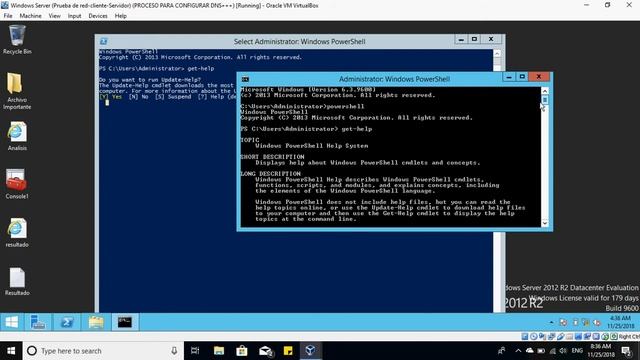This screenshot has width=640, height=360.
Task: Click the OneDrive cloud tray icon
Action: pos(530,351)
